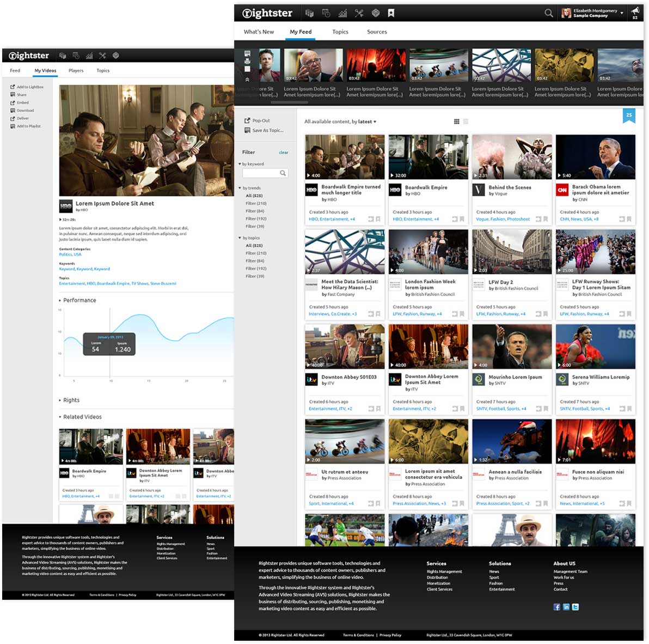649x644 pixels.
Task: Click the keyword filter search magnifier
Action: 283,173
